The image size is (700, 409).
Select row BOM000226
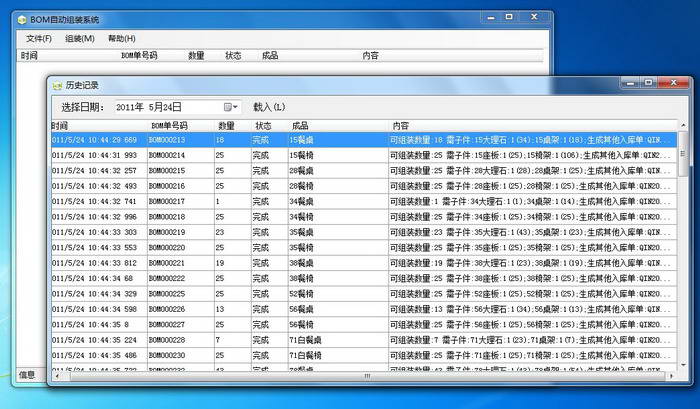(364, 309)
